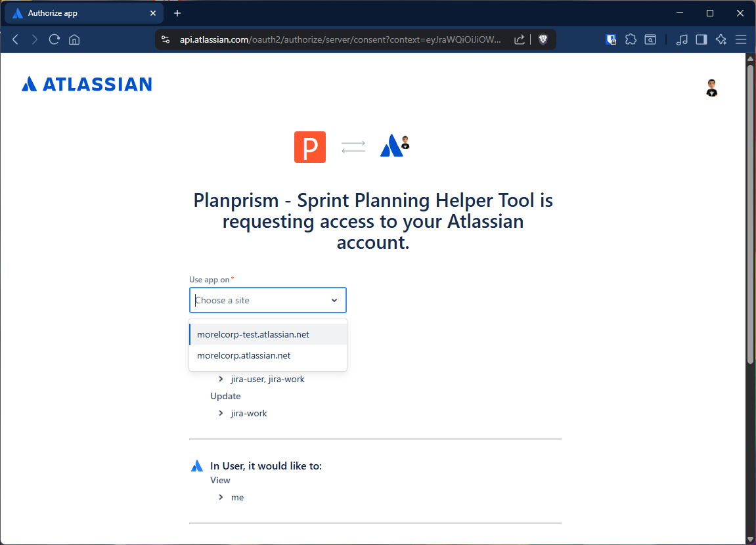Open the Bitwarden extension icon
756x545 pixels.
[x=611, y=39]
